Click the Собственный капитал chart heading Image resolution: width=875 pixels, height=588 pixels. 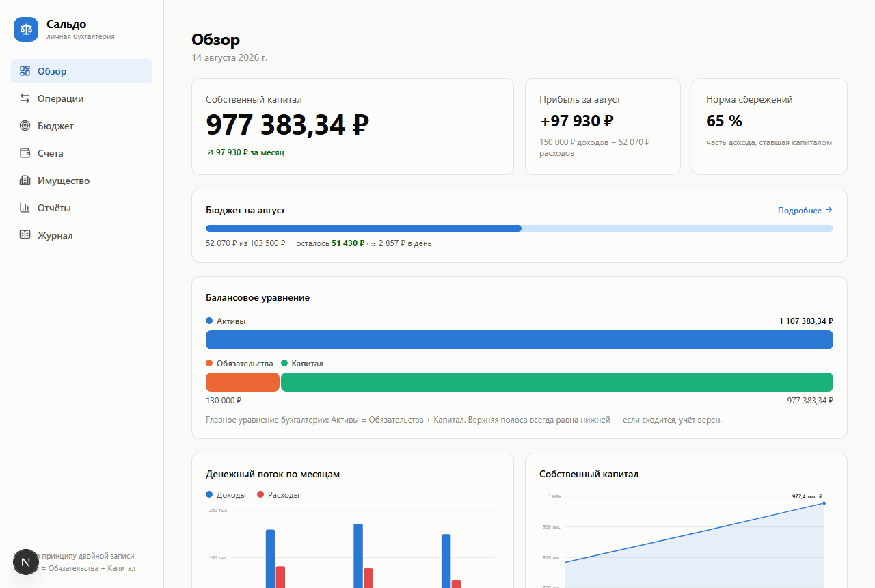point(589,474)
